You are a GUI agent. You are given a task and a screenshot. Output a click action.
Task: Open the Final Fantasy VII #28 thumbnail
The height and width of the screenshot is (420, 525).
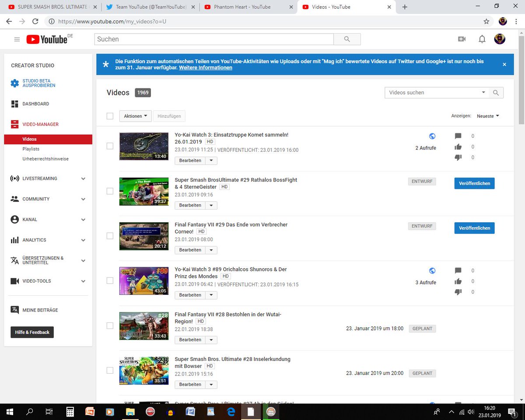pyautogui.click(x=144, y=326)
